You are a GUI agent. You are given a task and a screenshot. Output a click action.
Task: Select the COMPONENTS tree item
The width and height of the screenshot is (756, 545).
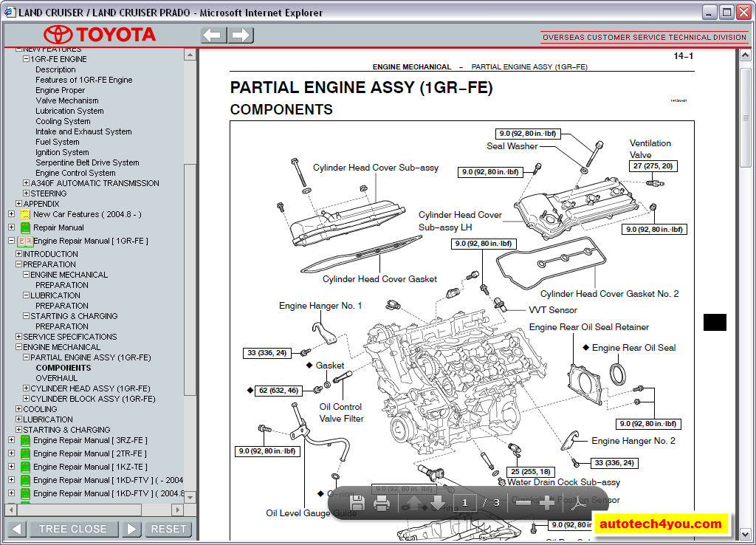click(x=63, y=368)
